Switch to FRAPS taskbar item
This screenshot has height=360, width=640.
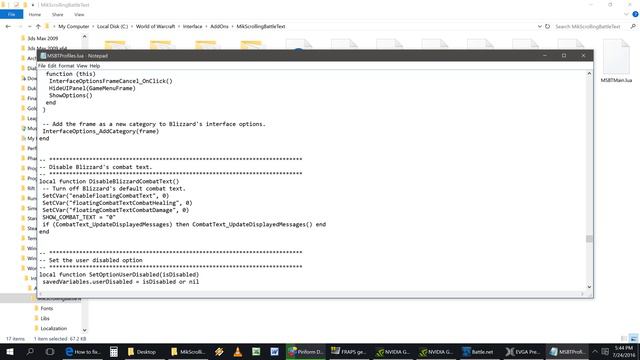(x=349, y=351)
